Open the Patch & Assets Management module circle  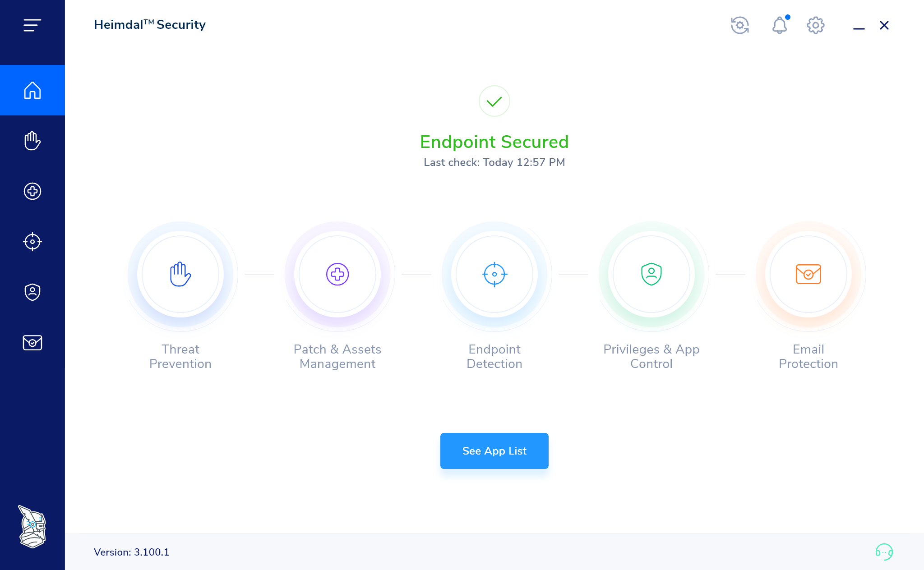coord(337,274)
